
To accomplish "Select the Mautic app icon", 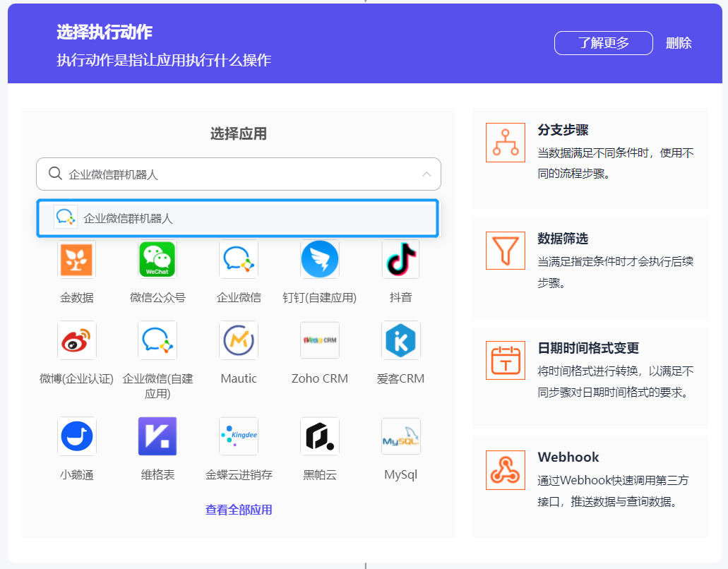I will 239,340.
